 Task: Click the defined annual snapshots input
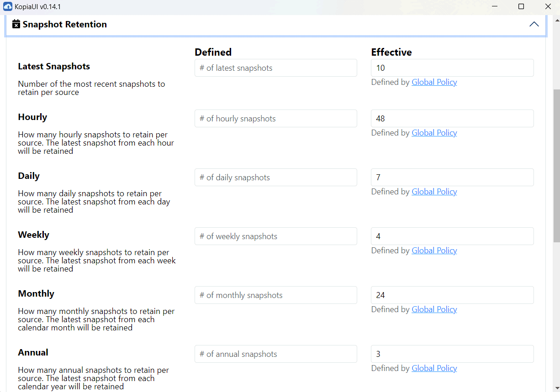point(275,354)
